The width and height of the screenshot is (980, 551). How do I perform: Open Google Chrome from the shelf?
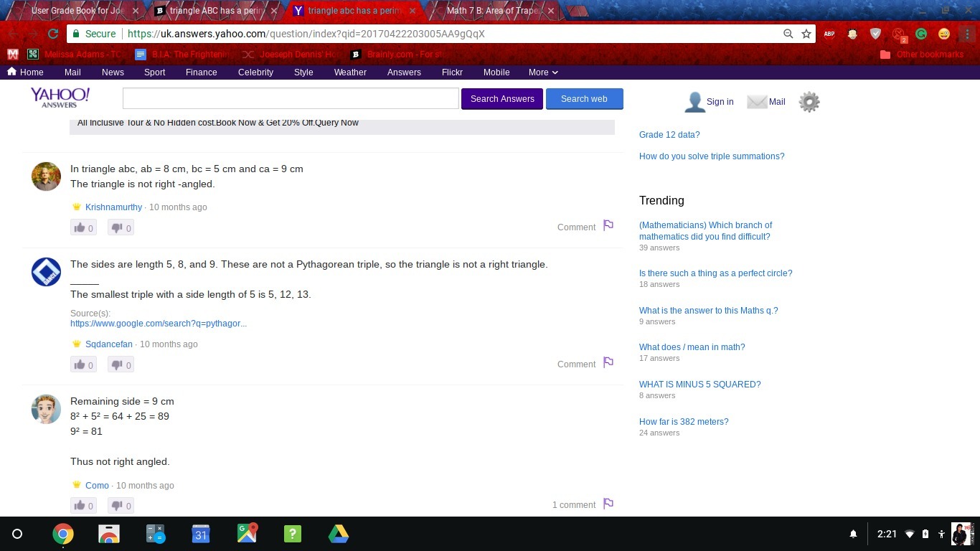[x=63, y=534]
